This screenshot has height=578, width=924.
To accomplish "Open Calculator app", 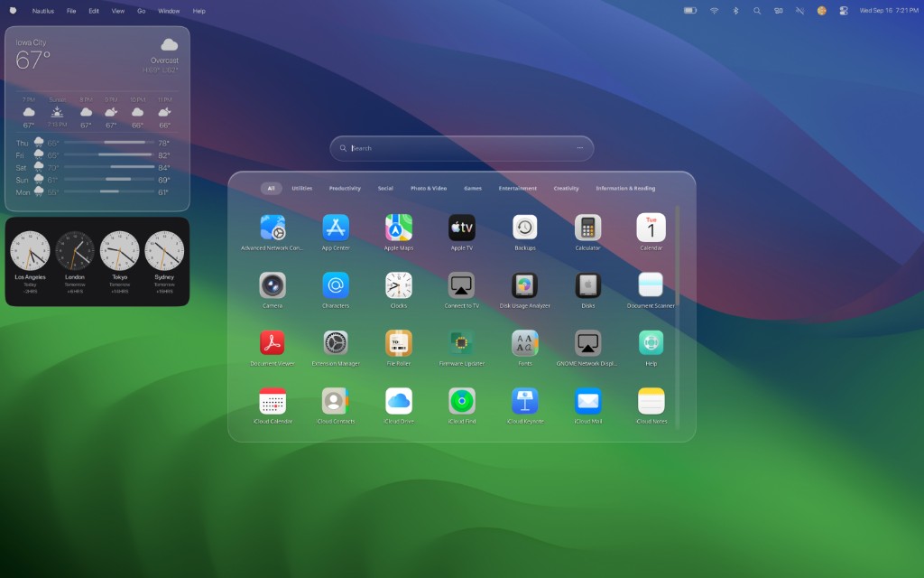I will 587,228.
